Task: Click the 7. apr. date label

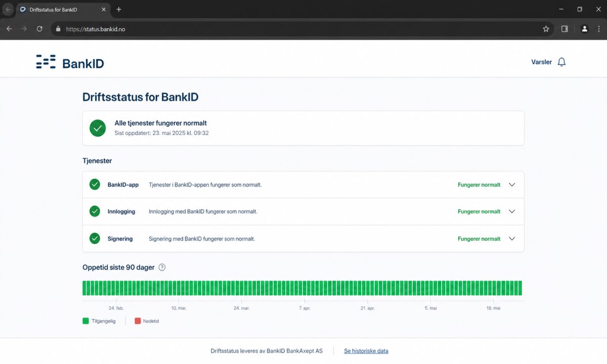Action: [x=305, y=308]
